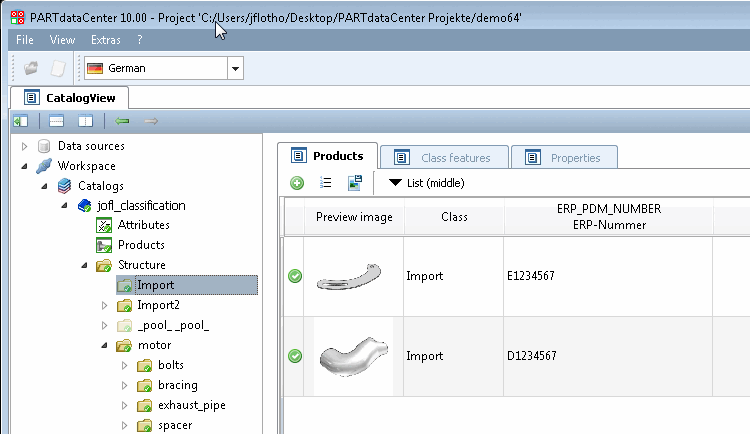Image resolution: width=750 pixels, height=434 pixels.
Task: Click the vertical split layout icon
Action: coord(86,121)
